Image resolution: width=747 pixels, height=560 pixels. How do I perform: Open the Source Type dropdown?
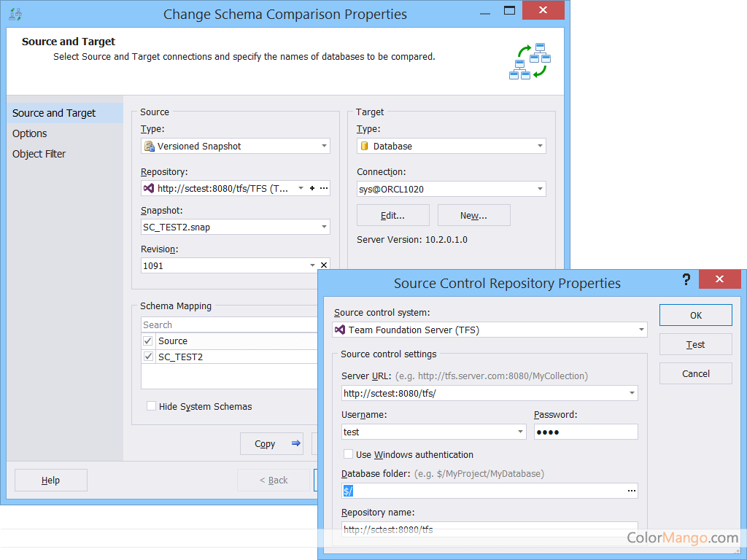click(x=324, y=146)
